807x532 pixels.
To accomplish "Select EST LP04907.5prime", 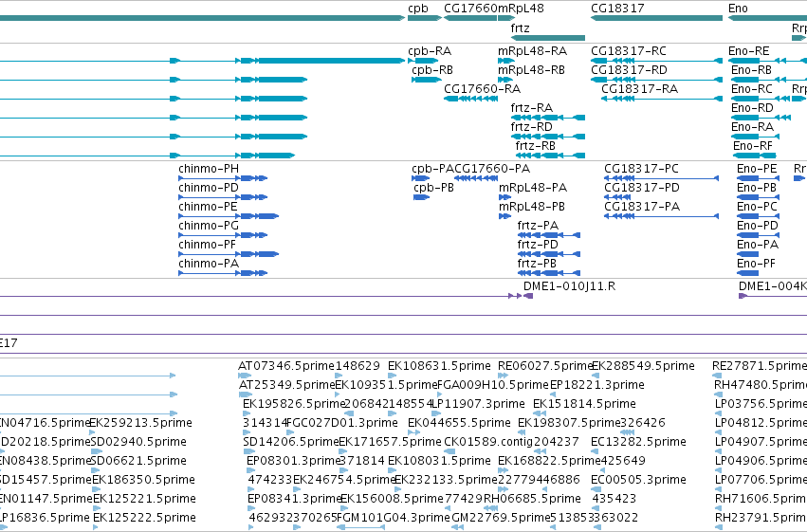I will tap(761, 443).
